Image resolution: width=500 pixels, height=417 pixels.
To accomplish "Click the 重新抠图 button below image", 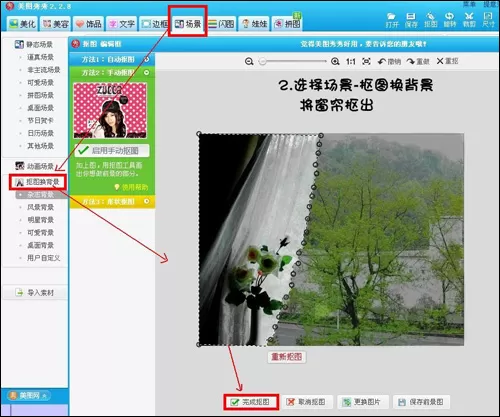I will click(287, 357).
